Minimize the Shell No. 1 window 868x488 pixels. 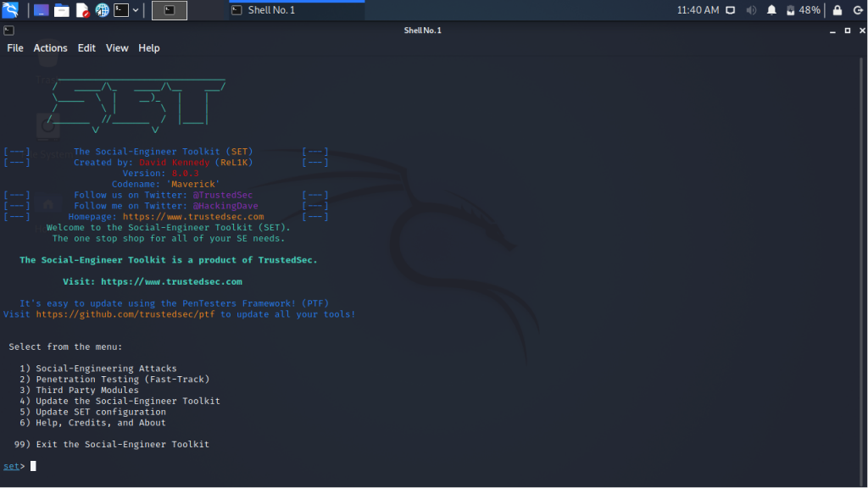tap(832, 30)
